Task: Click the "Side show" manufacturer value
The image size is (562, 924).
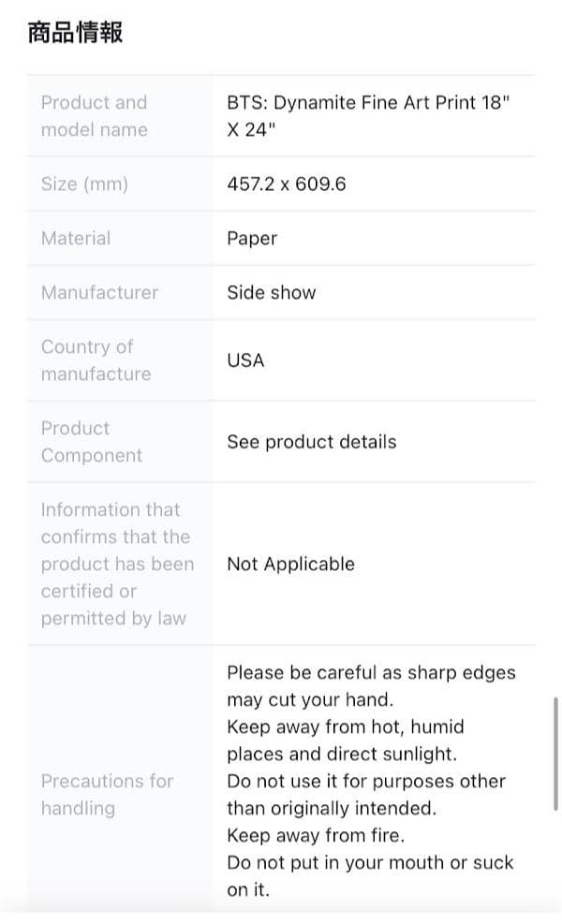Action: coord(271,292)
